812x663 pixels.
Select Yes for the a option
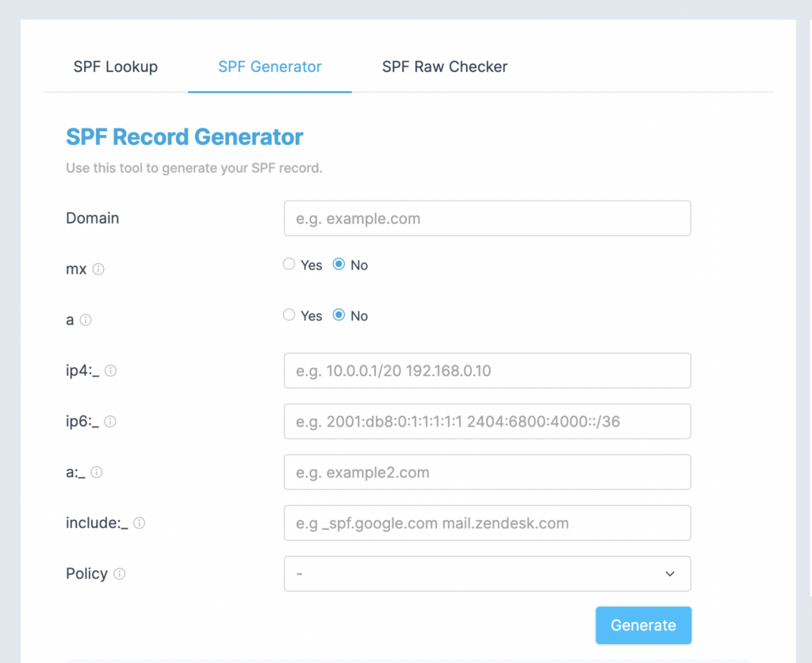(x=289, y=315)
